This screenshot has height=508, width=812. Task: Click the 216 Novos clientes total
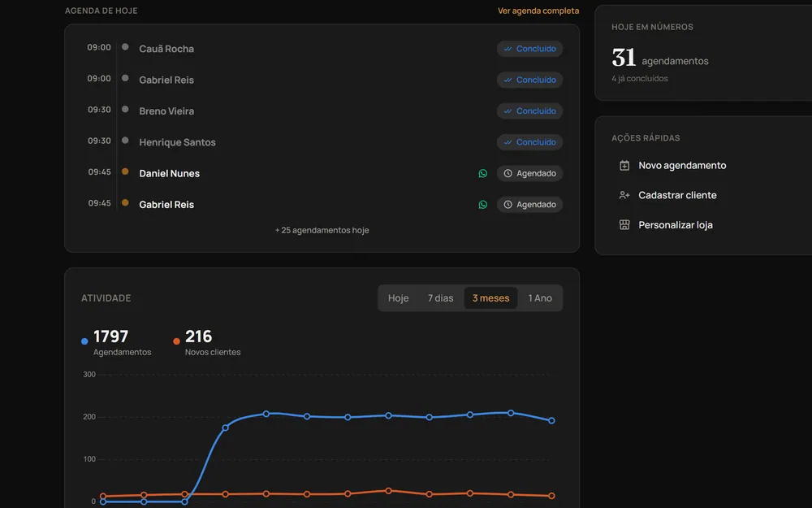tap(199, 337)
